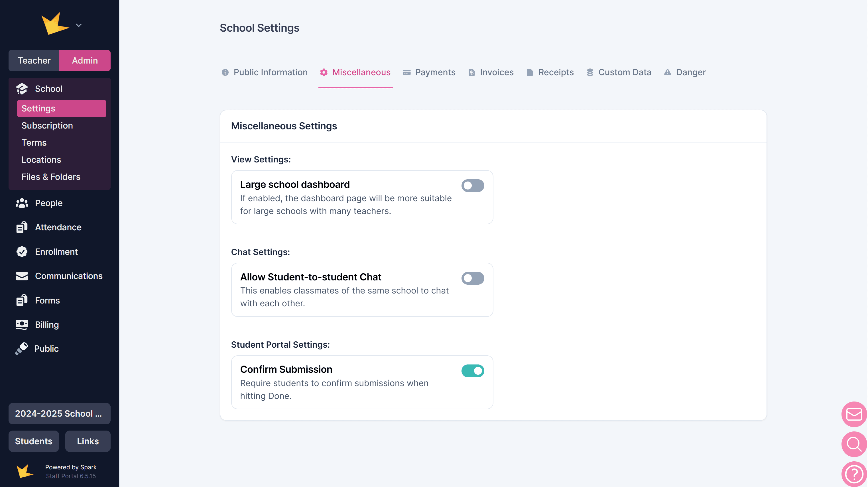The width and height of the screenshot is (868, 487).
Task: Disable the Confirm Submission toggle
Action: pos(472,371)
